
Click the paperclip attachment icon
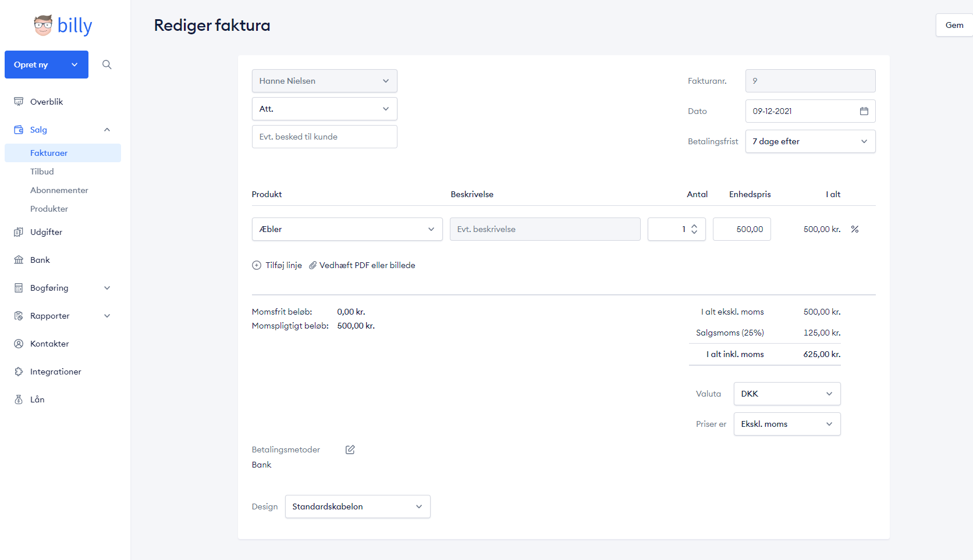313,265
